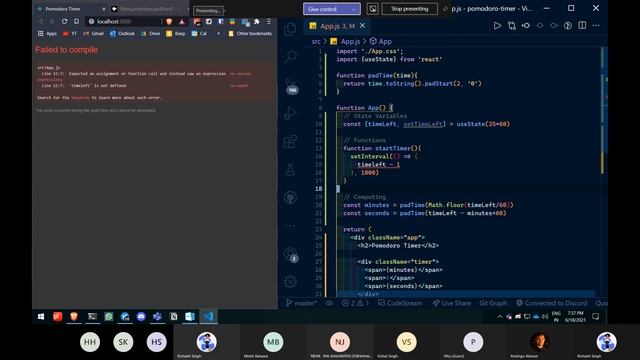Open the Keep bookmark
Screen dimensions: 640x360
point(176,33)
